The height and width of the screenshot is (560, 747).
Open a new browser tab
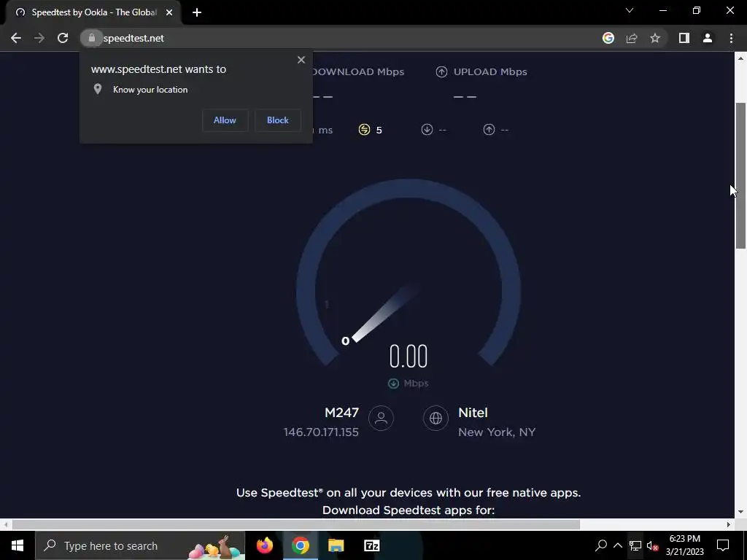197,12
